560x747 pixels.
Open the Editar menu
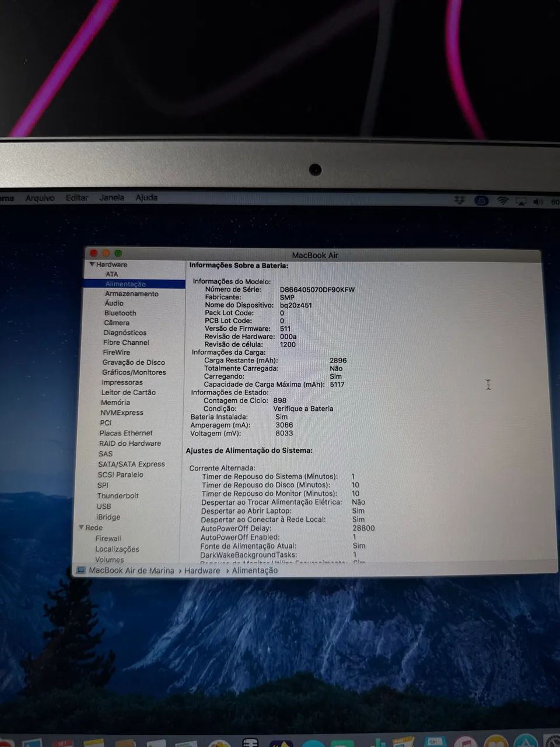tap(77, 198)
